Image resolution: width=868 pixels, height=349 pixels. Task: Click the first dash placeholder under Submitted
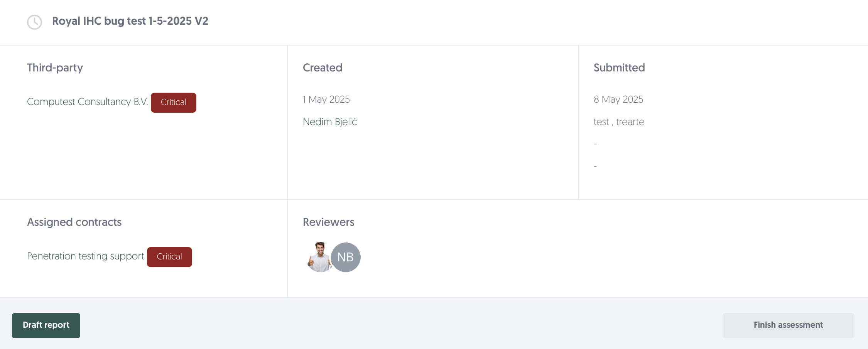pos(595,144)
